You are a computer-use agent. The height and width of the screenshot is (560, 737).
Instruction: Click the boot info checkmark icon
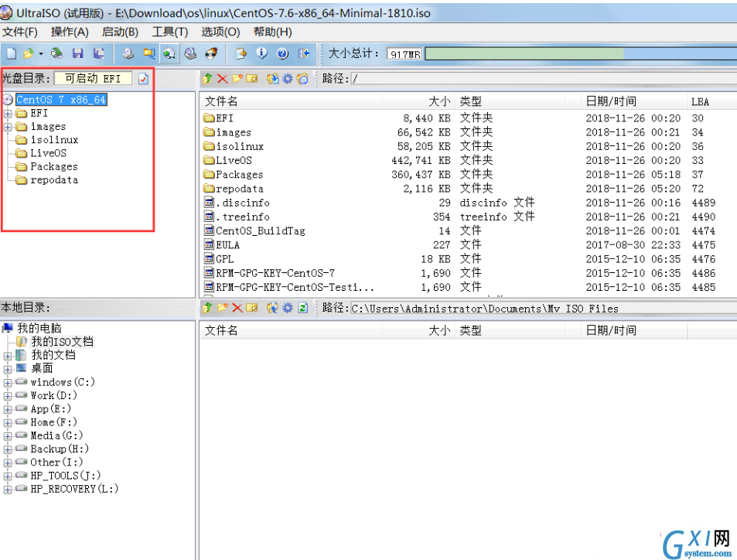(x=143, y=79)
